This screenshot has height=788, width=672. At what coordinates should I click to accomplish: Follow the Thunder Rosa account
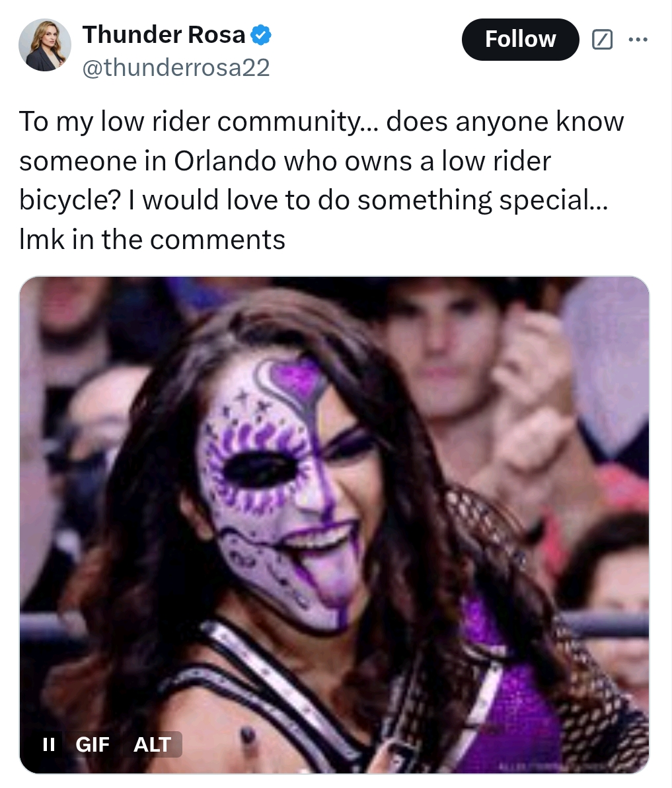click(520, 40)
